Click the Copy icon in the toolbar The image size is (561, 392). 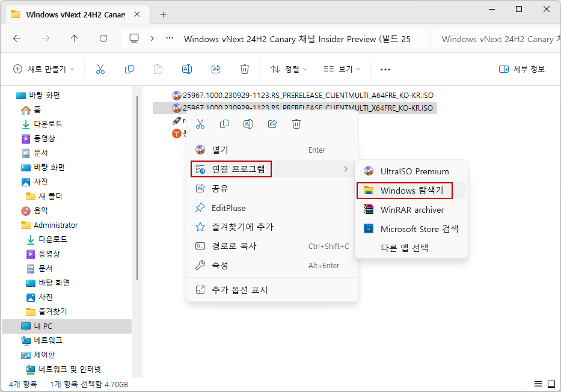click(x=129, y=69)
